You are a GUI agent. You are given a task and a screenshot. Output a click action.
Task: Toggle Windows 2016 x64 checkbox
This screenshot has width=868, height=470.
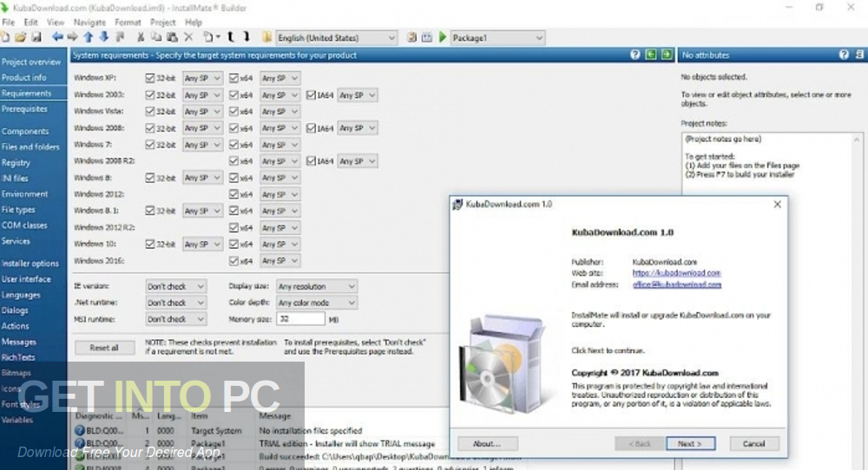click(x=233, y=260)
